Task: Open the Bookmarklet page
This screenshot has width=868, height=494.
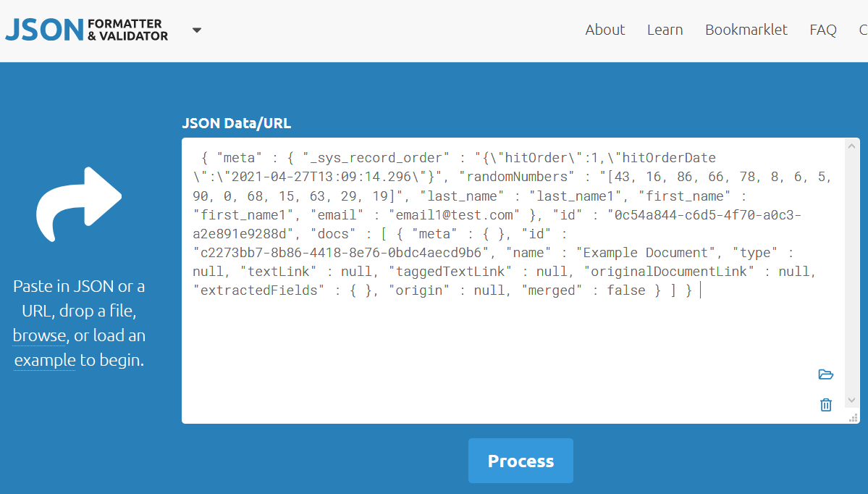Action: pyautogui.click(x=746, y=30)
